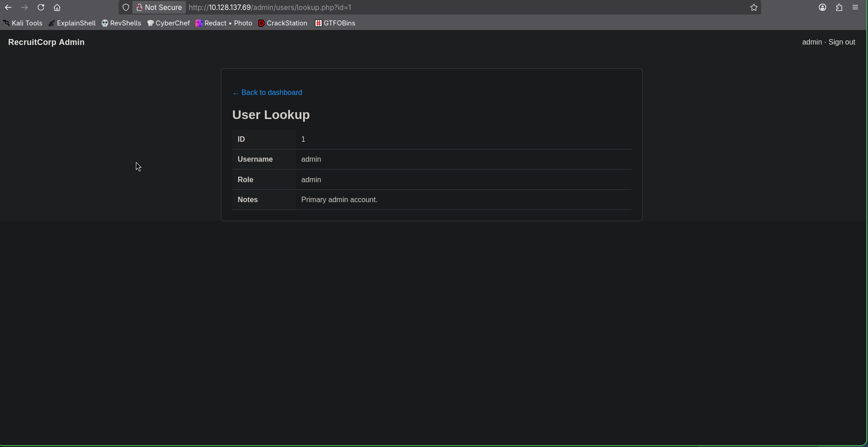This screenshot has width=868, height=447.
Task: Open ExplainShell bookmark
Action: pyautogui.click(x=72, y=23)
